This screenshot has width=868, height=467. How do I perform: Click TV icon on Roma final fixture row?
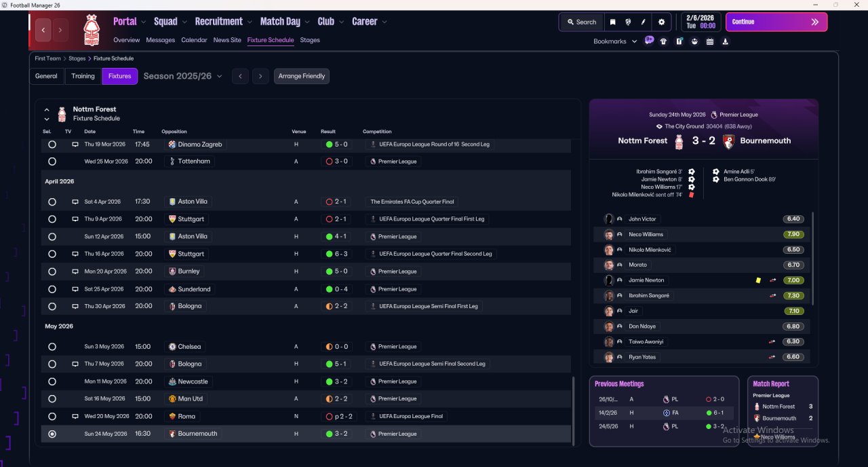tap(75, 416)
